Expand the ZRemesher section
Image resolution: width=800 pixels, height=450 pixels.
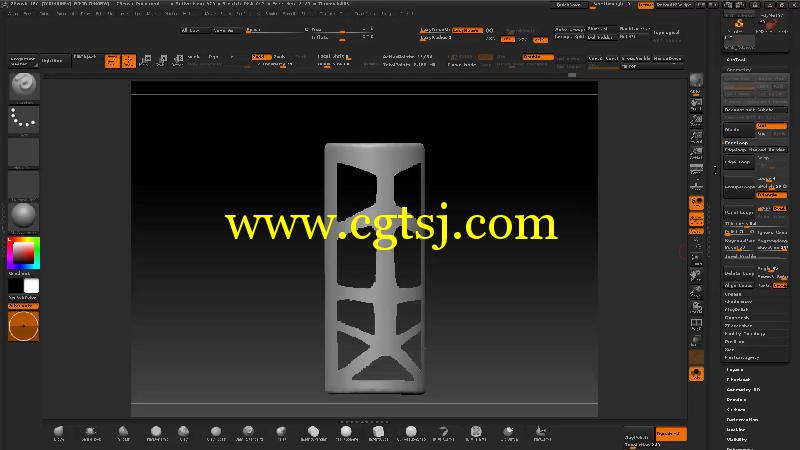[738, 326]
